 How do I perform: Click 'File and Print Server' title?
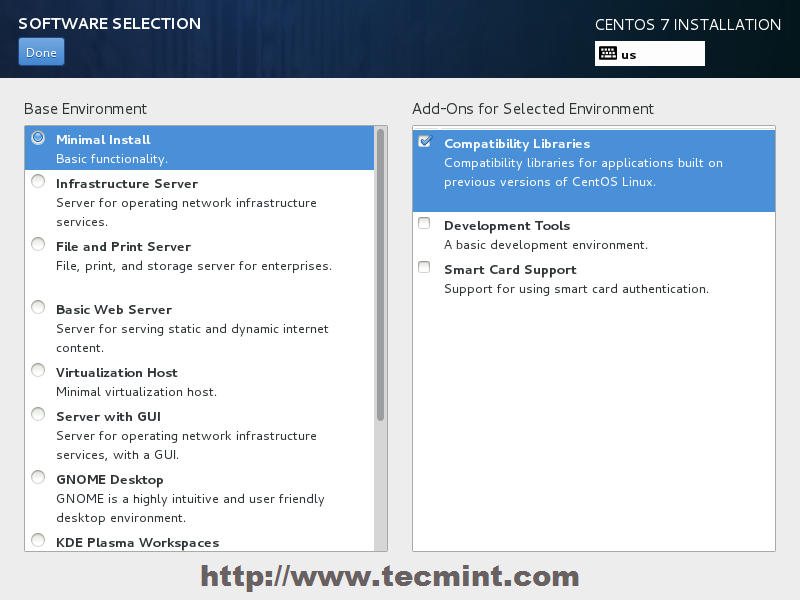click(123, 247)
